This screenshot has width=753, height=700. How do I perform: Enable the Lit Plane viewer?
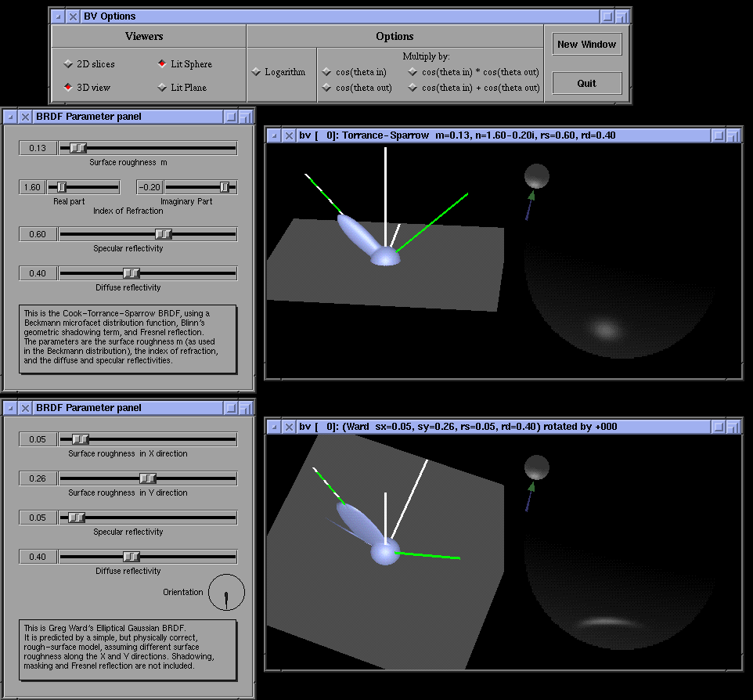click(163, 88)
